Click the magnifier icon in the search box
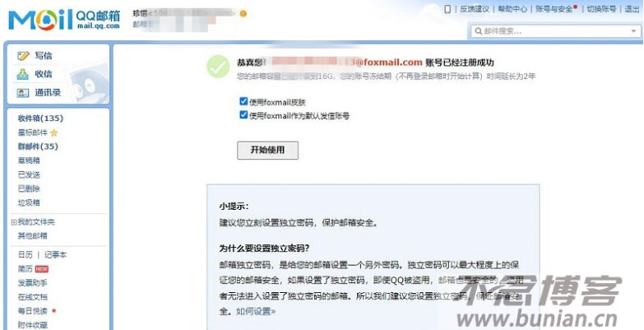 [x=478, y=31]
